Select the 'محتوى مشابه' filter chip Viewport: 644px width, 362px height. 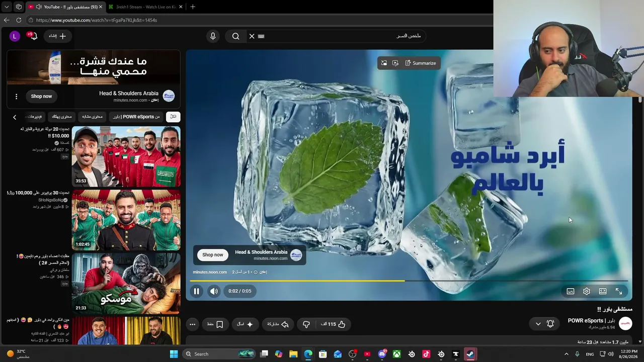point(93,117)
